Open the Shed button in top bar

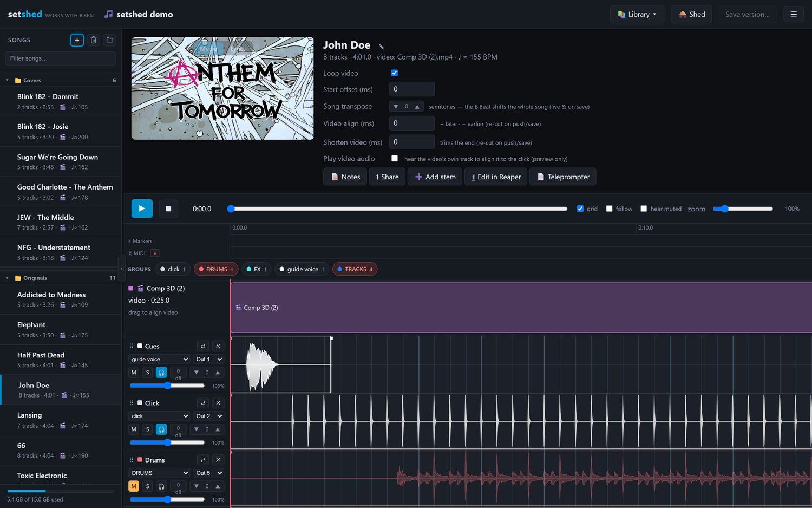coord(692,15)
